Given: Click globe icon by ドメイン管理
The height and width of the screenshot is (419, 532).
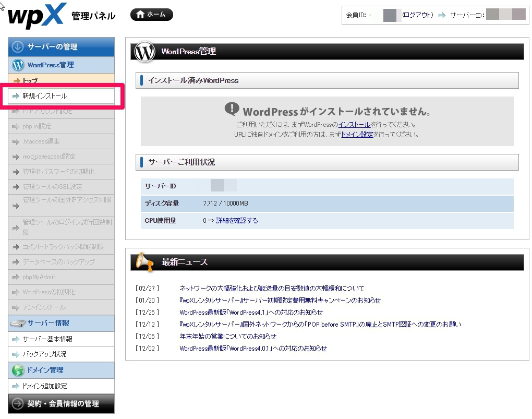Looking at the screenshot, I should coord(18,370).
